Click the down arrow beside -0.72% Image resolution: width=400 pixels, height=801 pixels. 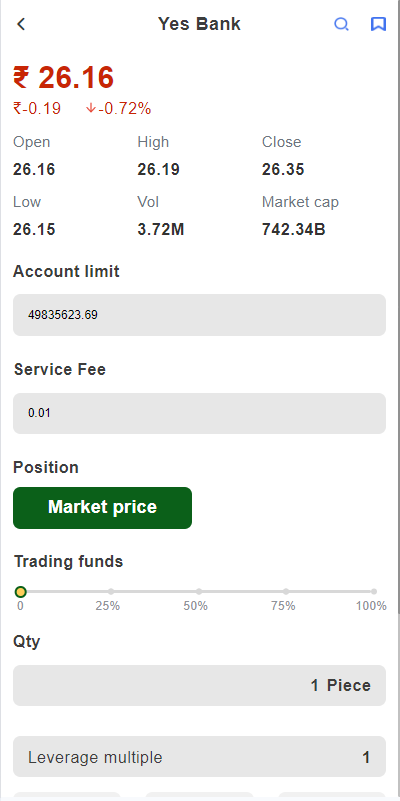91,108
